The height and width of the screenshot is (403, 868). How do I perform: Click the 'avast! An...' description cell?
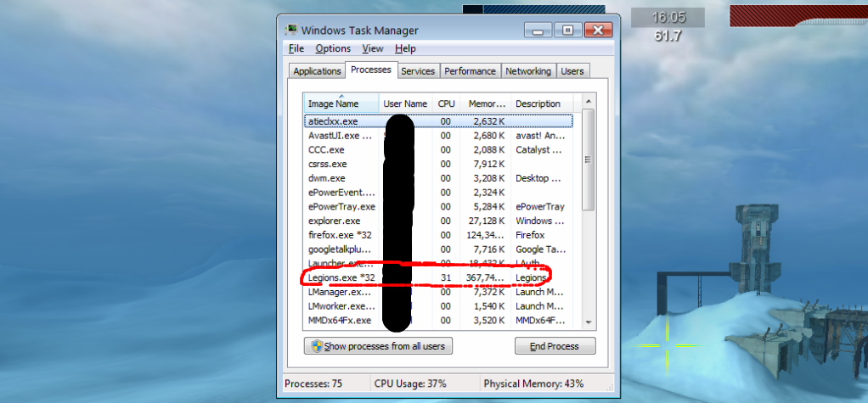tap(540, 136)
